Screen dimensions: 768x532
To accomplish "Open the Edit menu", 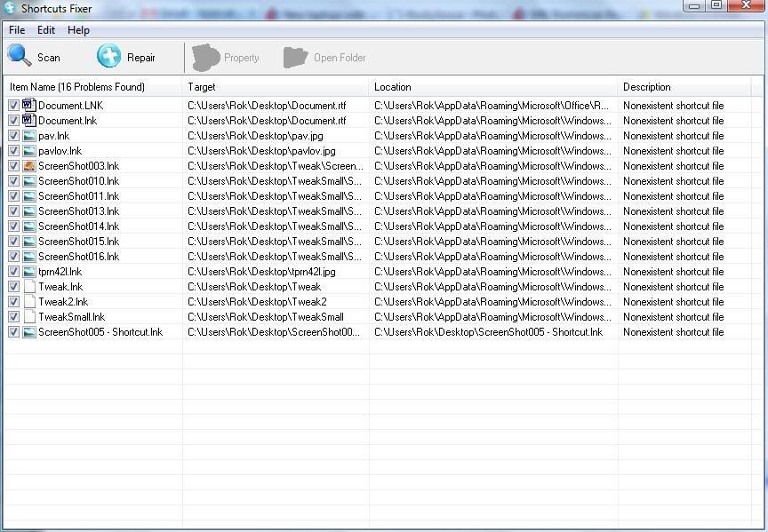I will [x=46, y=30].
